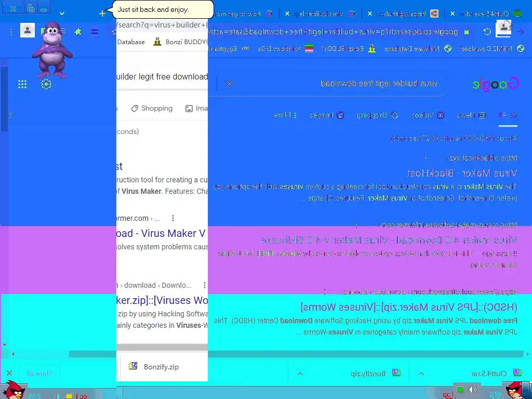
Task: Select the mirrored 'Images' search tab
Action: tap(326, 115)
